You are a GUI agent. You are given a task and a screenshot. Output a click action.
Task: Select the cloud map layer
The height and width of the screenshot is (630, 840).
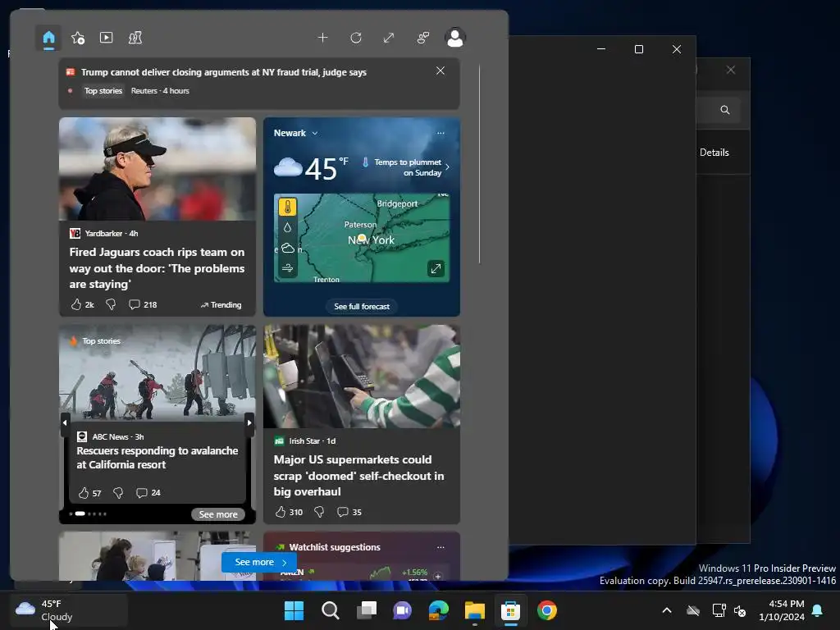[288, 248]
